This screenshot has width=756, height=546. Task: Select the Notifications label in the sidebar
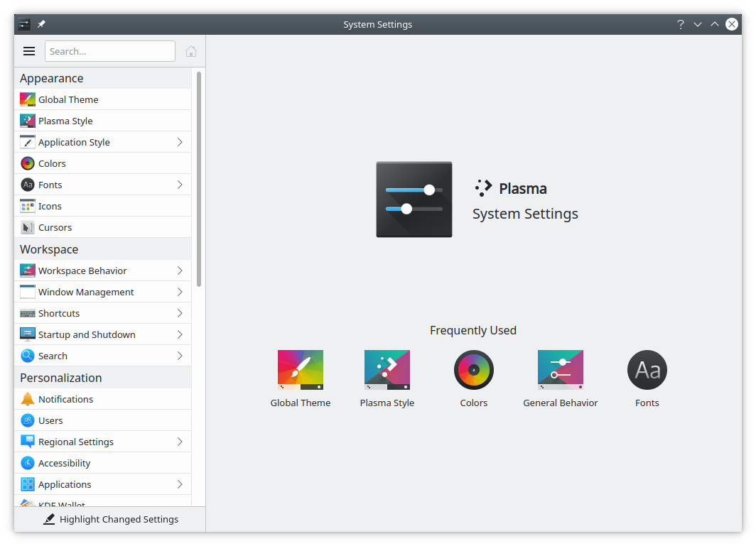click(x=65, y=400)
